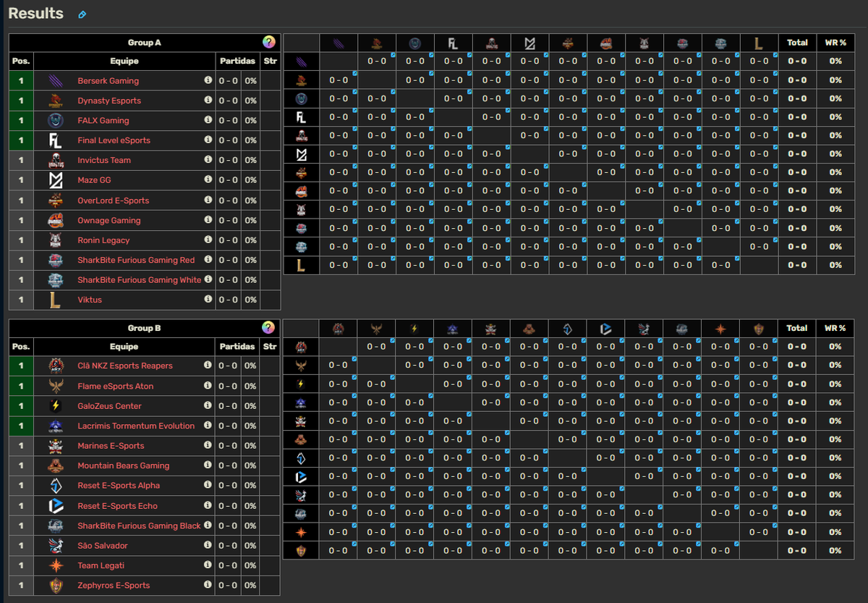The image size is (868, 603).
Task: Click the Viktus info icon
Action: (208, 299)
